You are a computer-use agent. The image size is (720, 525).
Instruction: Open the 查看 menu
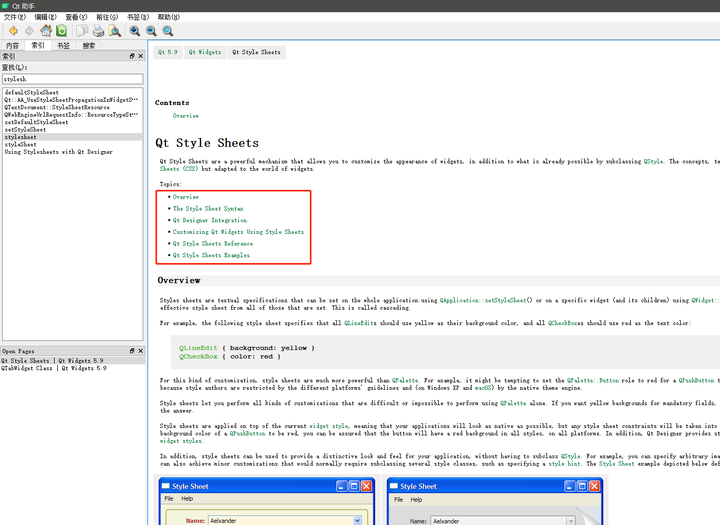coord(76,17)
